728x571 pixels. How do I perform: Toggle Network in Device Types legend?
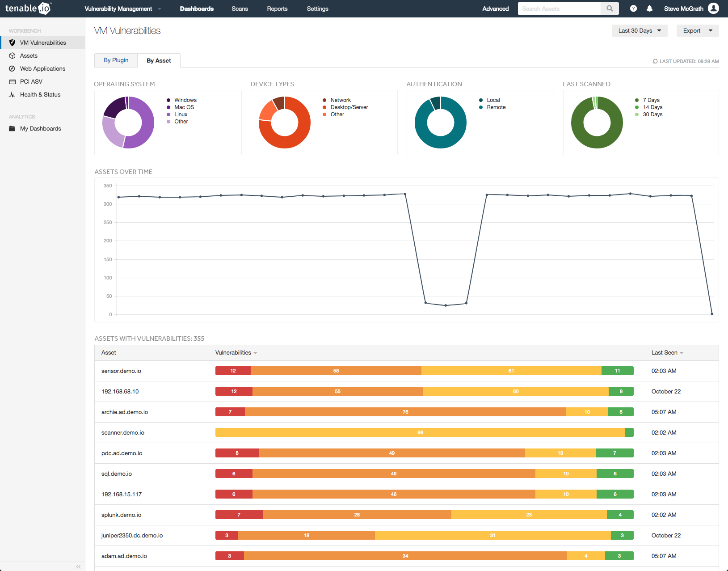point(337,100)
